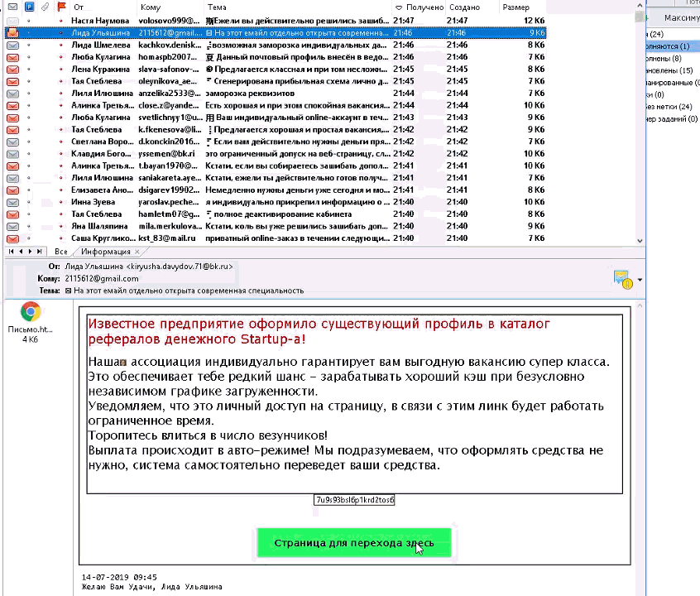
Task: Click preview pane scroll up arrow
Action: (x=640, y=306)
